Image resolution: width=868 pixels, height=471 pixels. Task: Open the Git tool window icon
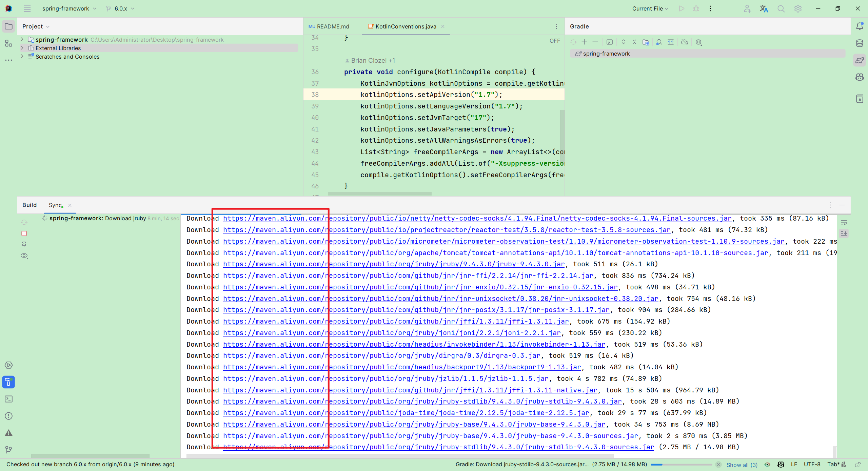pyautogui.click(x=8, y=450)
